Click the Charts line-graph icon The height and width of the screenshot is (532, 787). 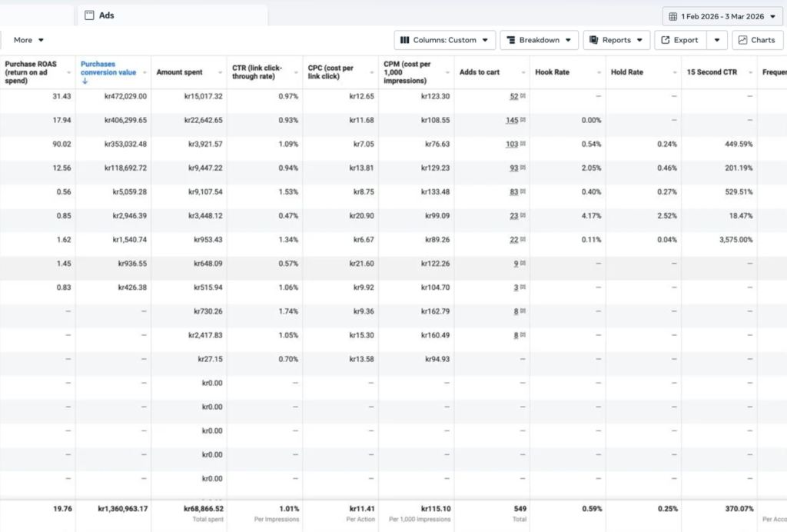click(x=742, y=40)
